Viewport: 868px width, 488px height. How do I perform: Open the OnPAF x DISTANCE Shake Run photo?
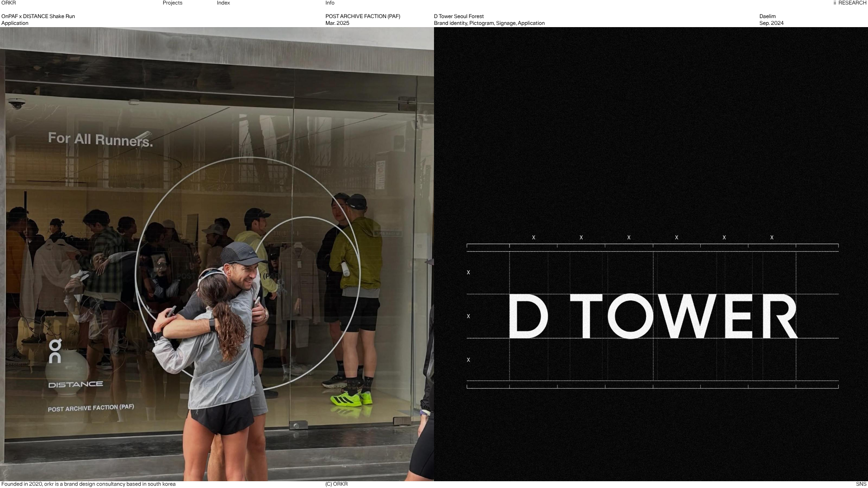[x=217, y=254]
